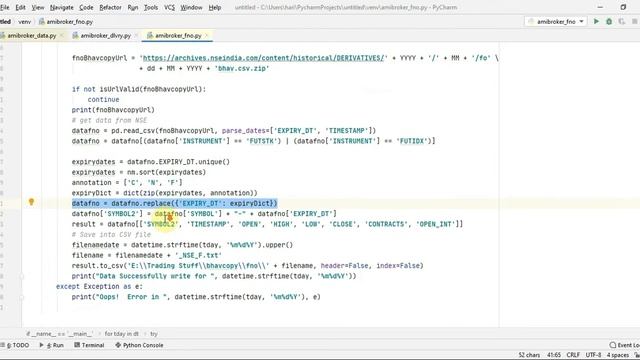The image size is (640, 360).
Task: Restore down the PyCharm window
Action: tap(623, 7)
